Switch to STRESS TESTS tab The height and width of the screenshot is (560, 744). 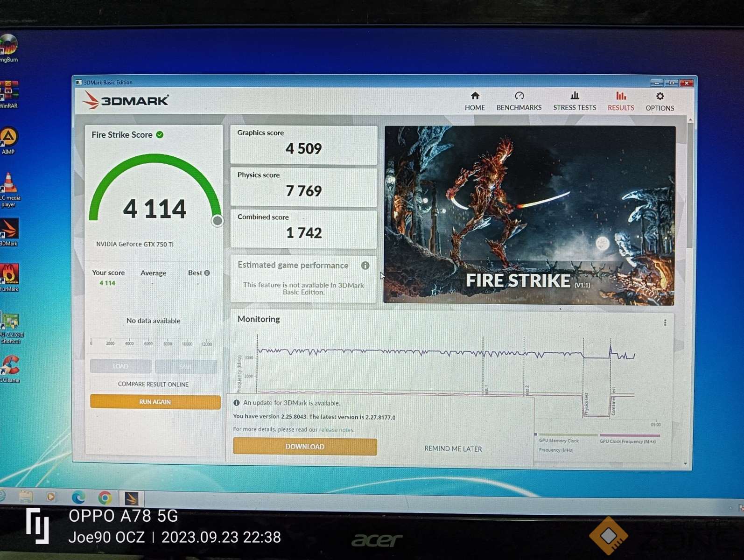click(575, 101)
